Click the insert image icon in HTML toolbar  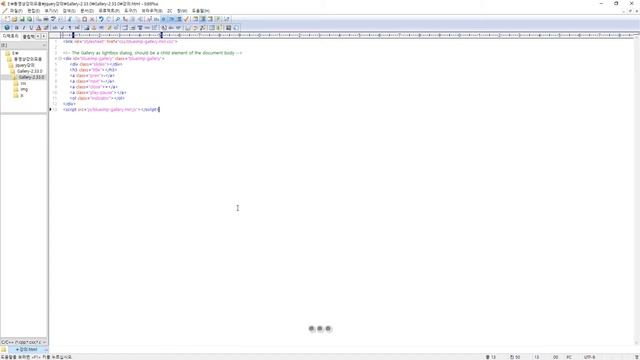pos(86,28)
